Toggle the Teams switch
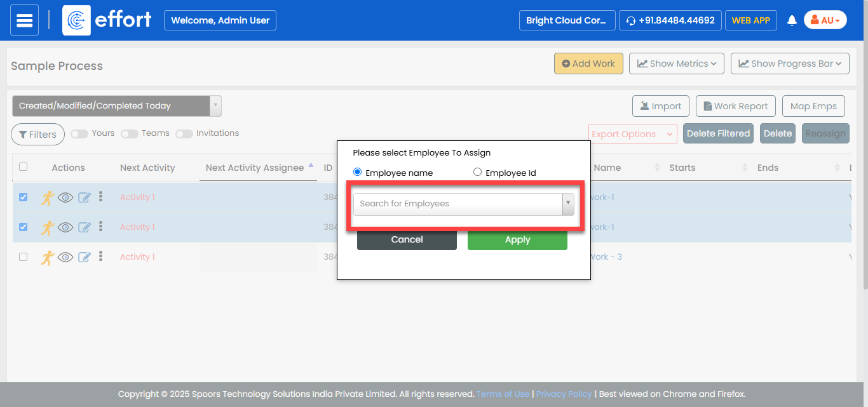Image resolution: width=868 pixels, height=407 pixels. [x=130, y=134]
